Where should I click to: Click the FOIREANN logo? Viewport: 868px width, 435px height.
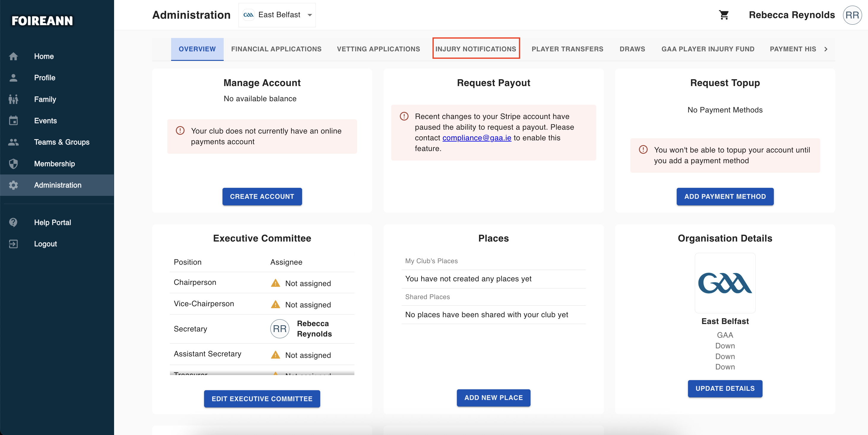42,21
